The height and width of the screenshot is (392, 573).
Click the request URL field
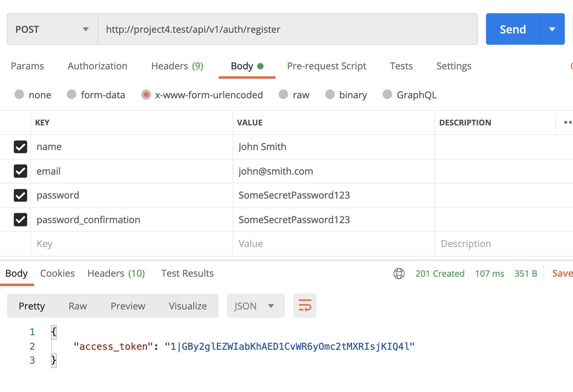(288, 29)
